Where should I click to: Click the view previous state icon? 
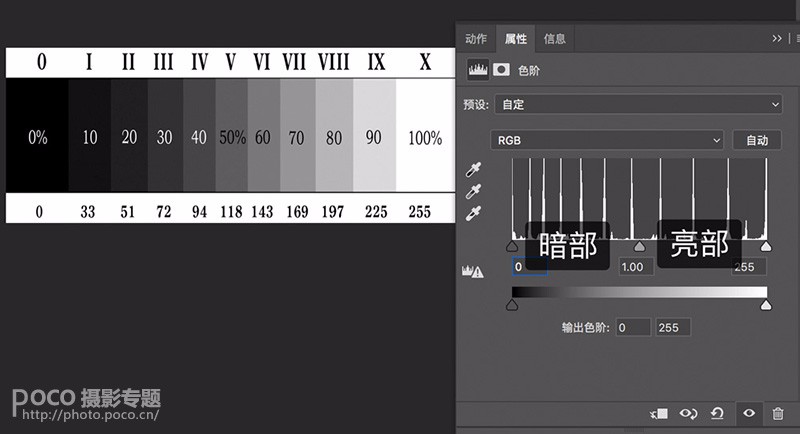coord(688,414)
